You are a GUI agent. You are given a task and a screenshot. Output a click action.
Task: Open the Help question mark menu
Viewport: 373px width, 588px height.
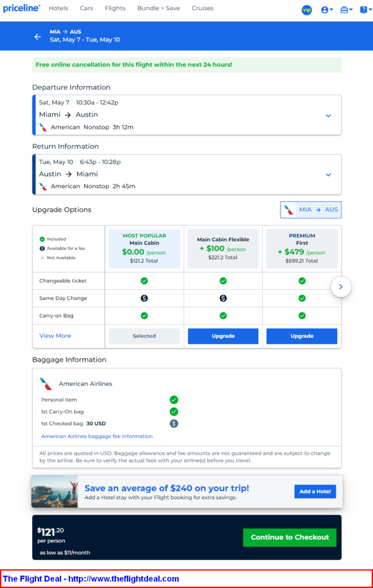[x=366, y=10]
